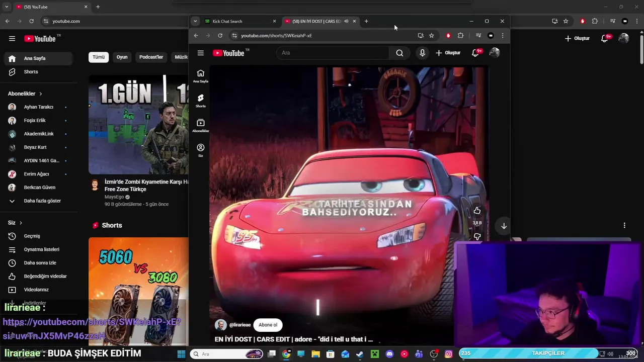Open 1.GÜN zombie video thumbnail
This screenshot has width=644, height=362.
tap(138, 125)
